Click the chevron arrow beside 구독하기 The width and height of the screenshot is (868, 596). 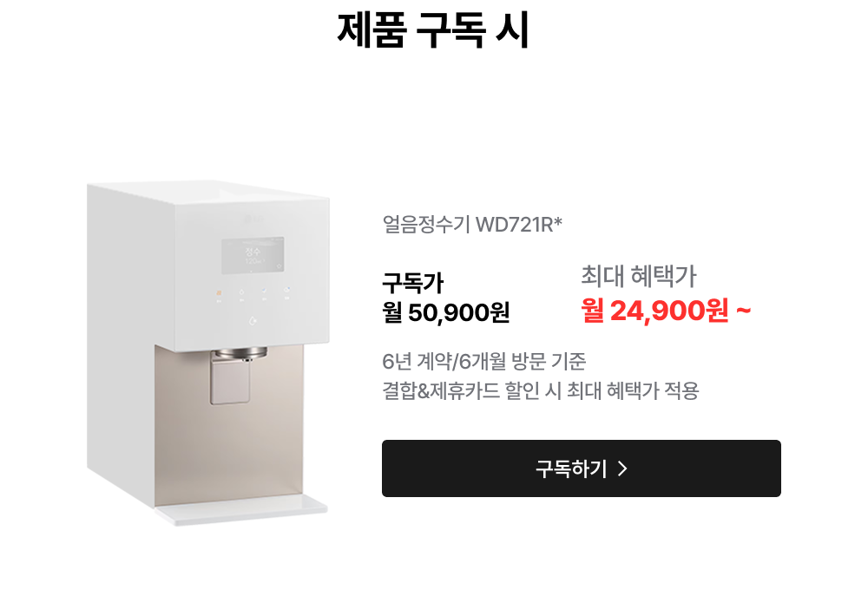click(x=622, y=468)
